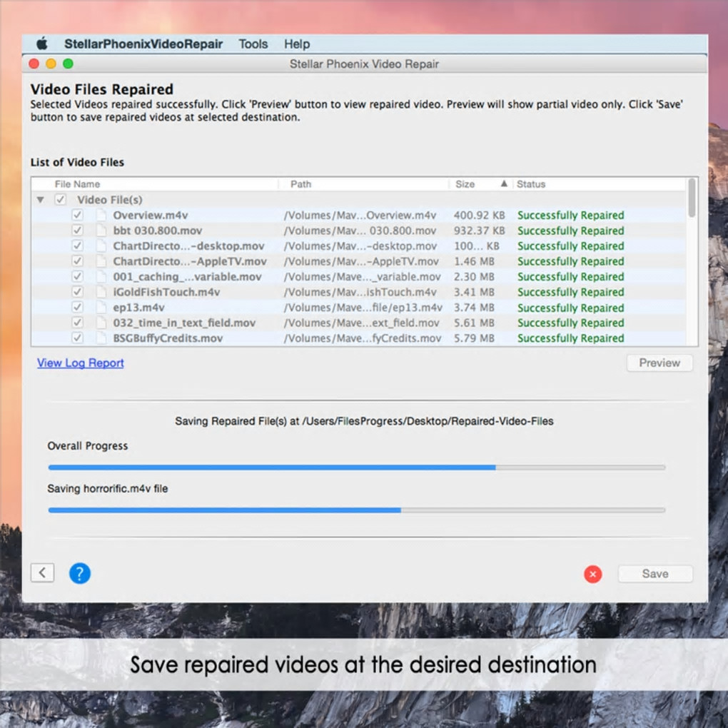The image size is (728, 728).
Task: Open the StellarPhoenixVideoRepair menu
Action: click(143, 44)
